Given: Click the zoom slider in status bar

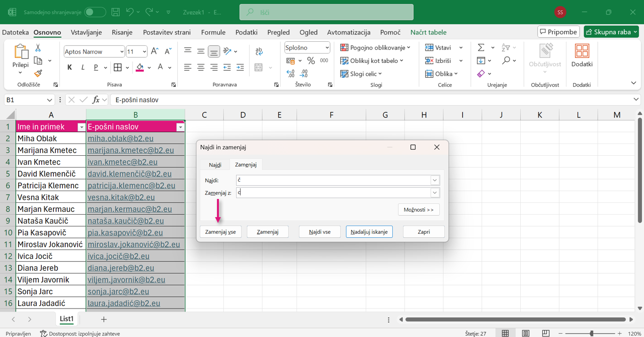Looking at the screenshot, I should tap(591, 334).
